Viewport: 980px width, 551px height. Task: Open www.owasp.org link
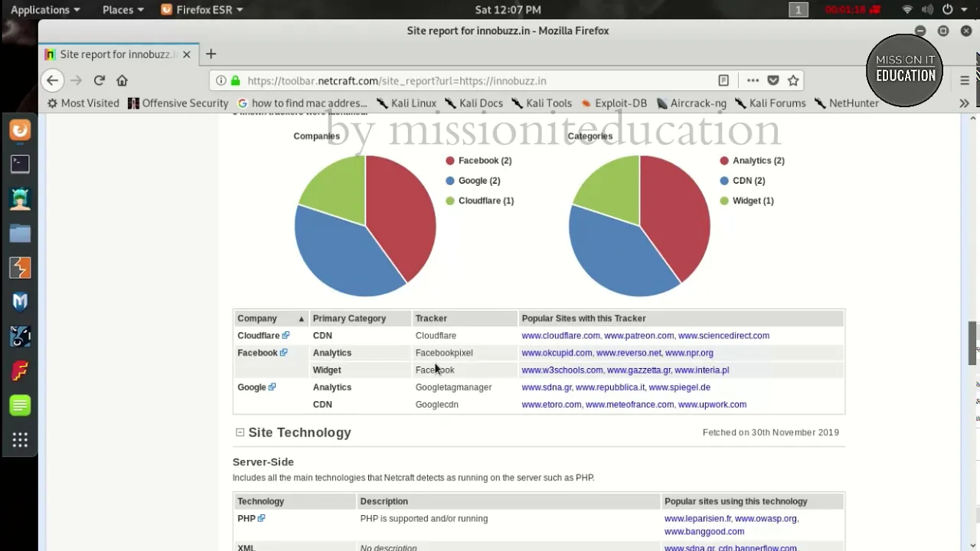(x=766, y=518)
